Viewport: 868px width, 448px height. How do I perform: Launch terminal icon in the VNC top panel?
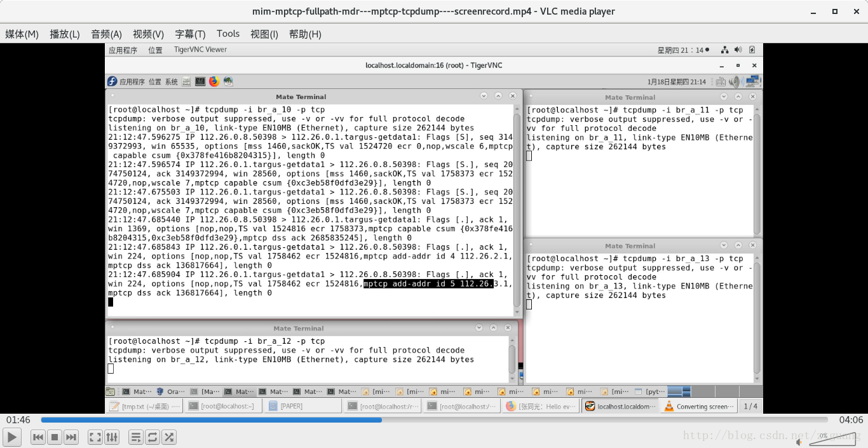[200, 81]
